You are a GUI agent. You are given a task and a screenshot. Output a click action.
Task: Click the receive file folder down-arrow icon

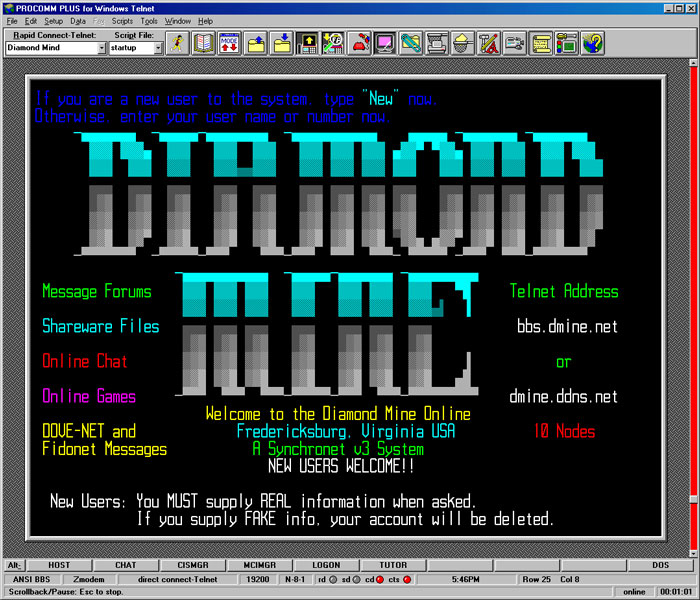coord(282,43)
